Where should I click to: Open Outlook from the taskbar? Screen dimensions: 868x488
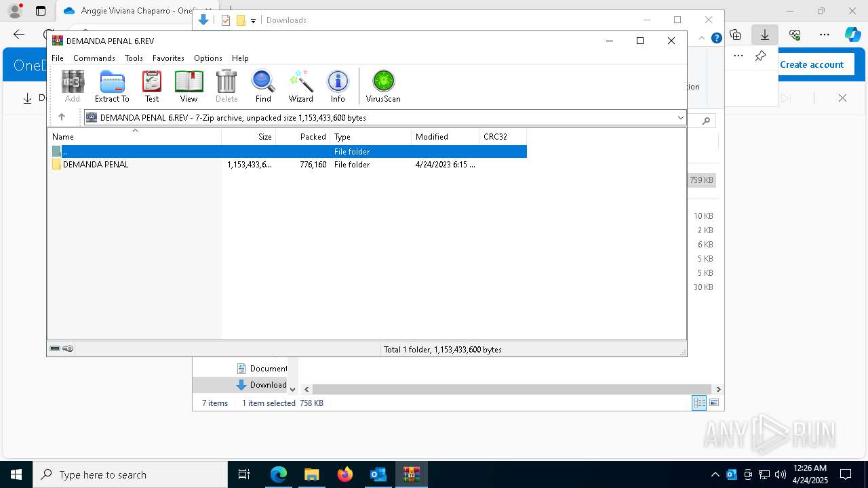[x=378, y=474]
